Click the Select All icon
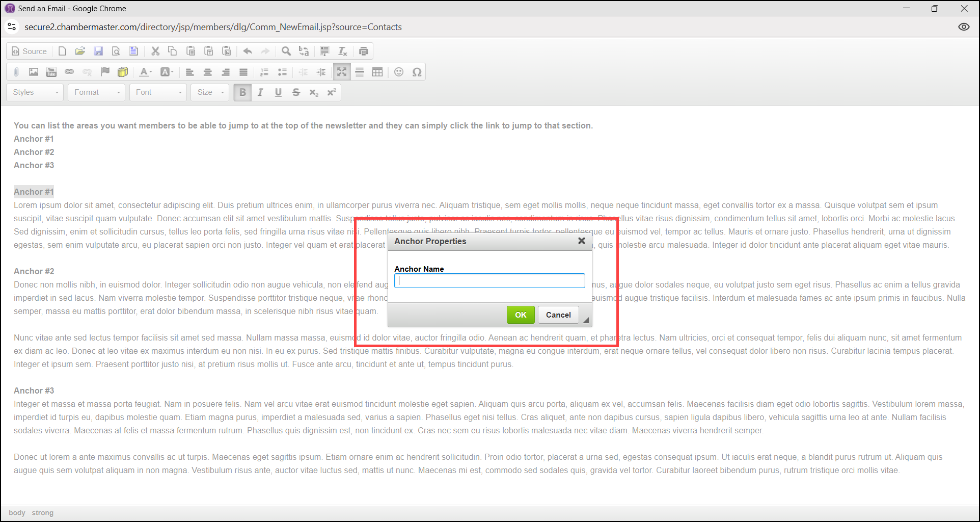980x522 pixels. pyautogui.click(x=324, y=51)
